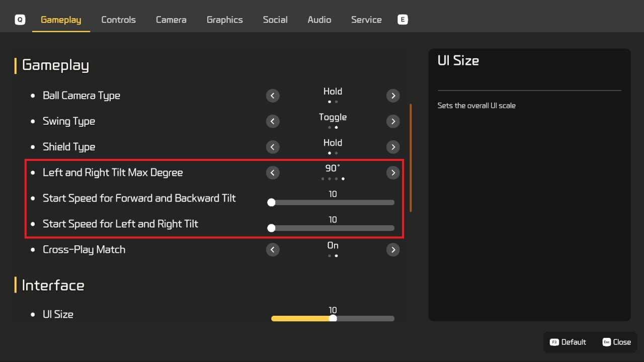644x362 pixels.
Task: Change Swing Type using left arrow
Action: click(272, 121)
